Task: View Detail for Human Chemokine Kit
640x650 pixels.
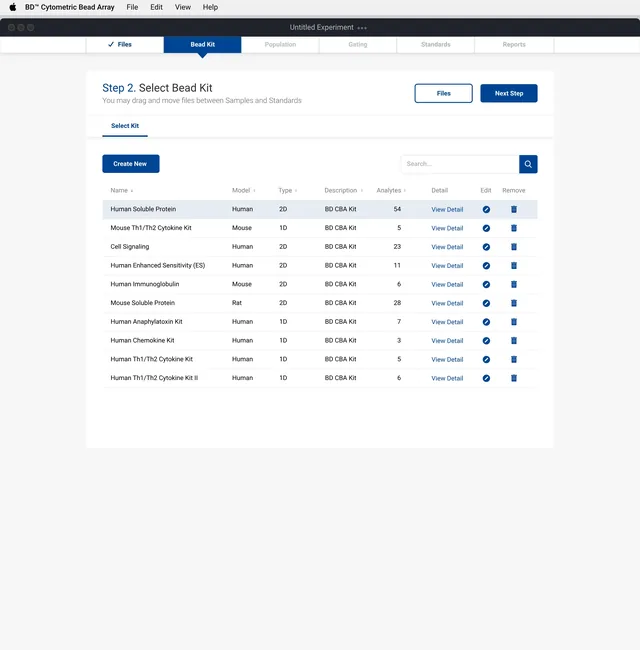Action: [x=447, y=341]
